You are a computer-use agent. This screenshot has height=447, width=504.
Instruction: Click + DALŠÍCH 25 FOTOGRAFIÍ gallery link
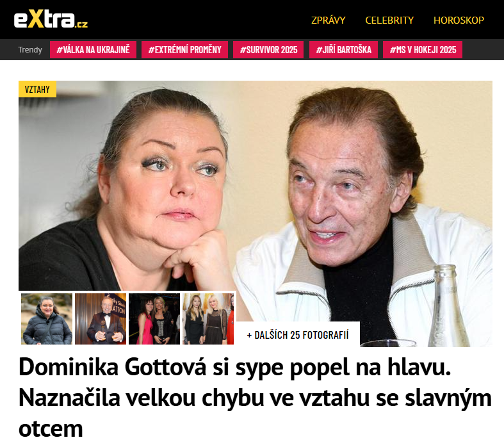tap(298, 335)
